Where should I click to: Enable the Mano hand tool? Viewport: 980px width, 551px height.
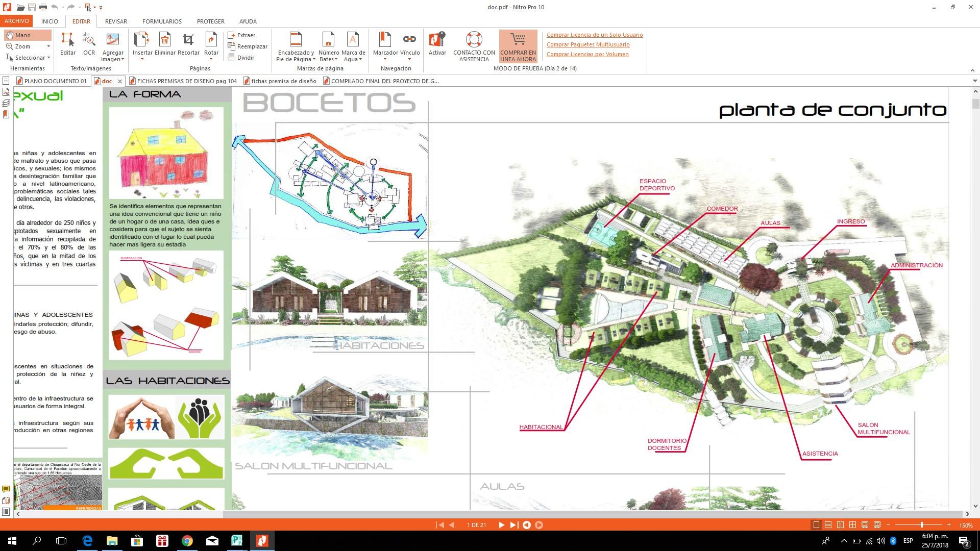28,35
